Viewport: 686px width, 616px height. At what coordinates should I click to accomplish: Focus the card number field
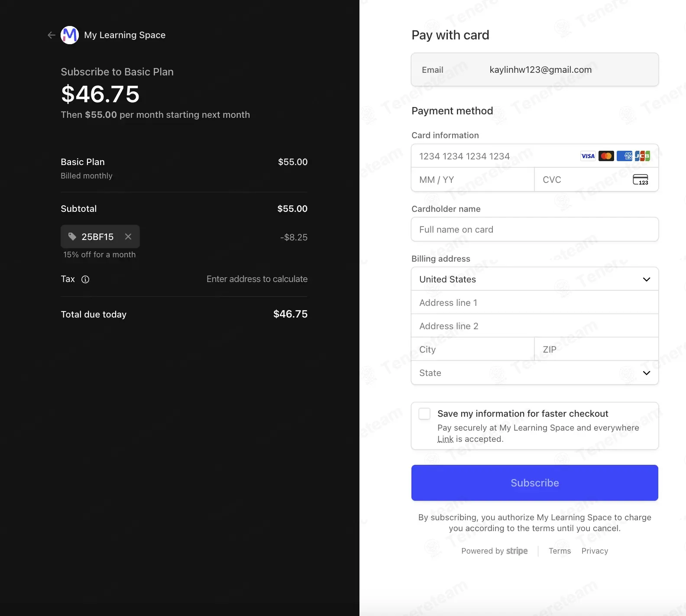494,156
